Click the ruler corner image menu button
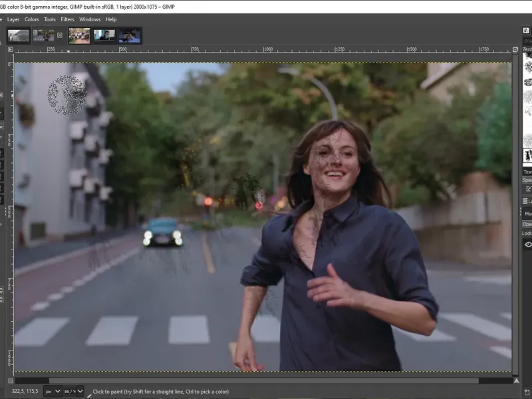This screenshot has height=399, width=532. click(x=10, y=49)
